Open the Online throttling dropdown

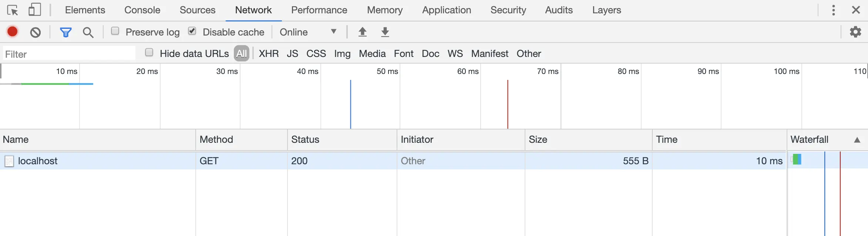(x=308, y=32)
